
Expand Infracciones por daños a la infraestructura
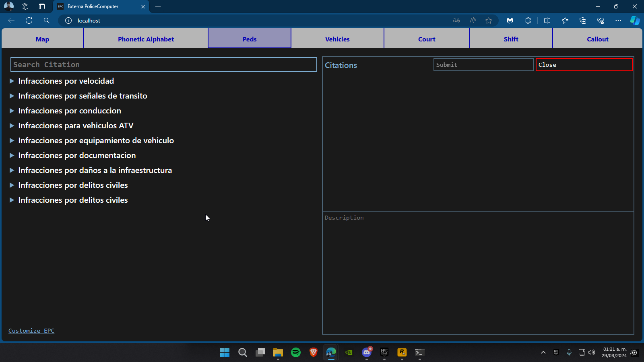95,171
